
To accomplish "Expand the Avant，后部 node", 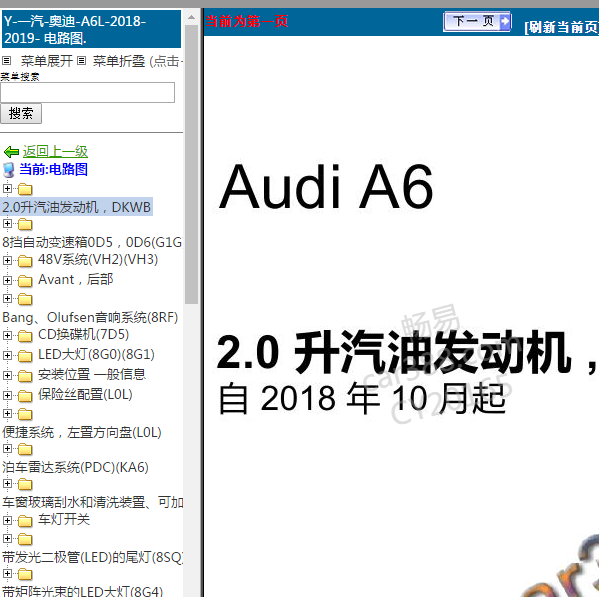I will click(x=7, y=280).
